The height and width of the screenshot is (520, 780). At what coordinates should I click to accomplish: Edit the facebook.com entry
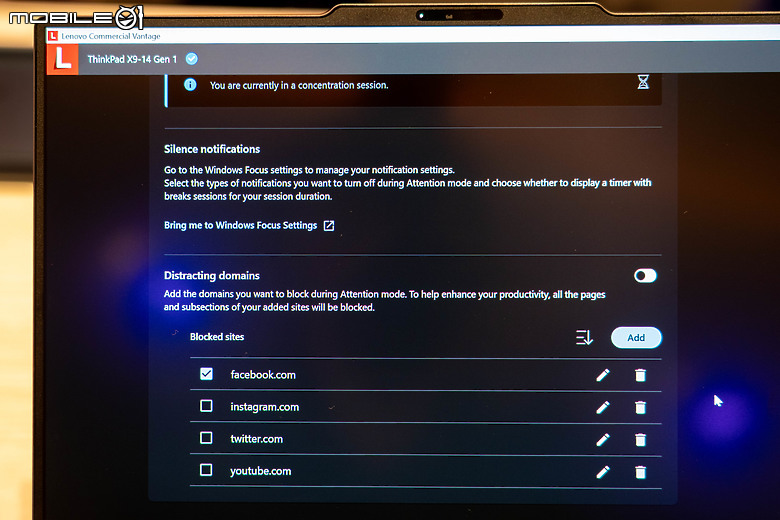point(603,375)
